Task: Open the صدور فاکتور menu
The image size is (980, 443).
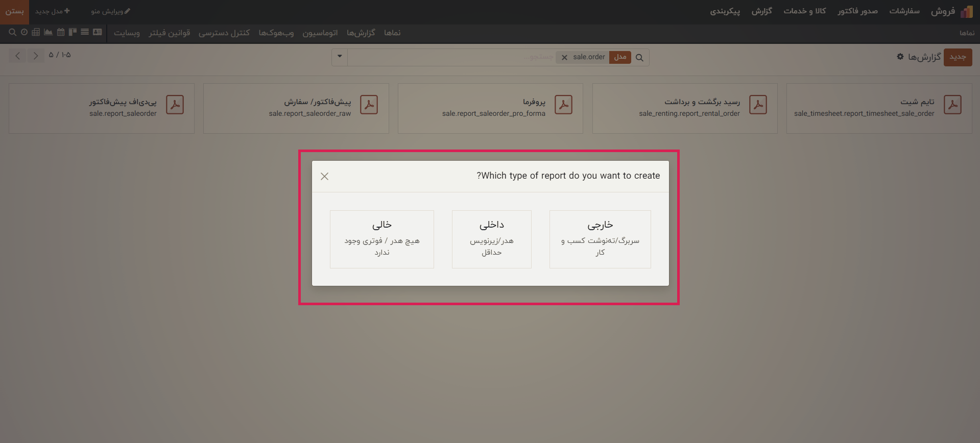Action: click(857, 11)
